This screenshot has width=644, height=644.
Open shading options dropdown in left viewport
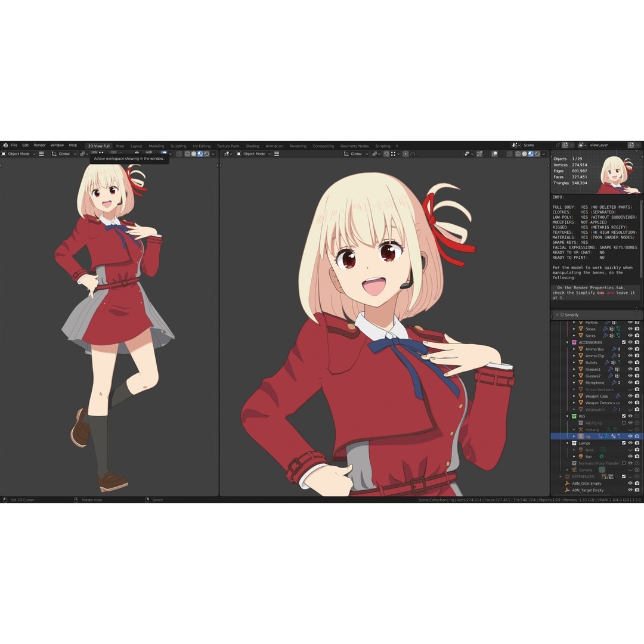click(213, 154)
